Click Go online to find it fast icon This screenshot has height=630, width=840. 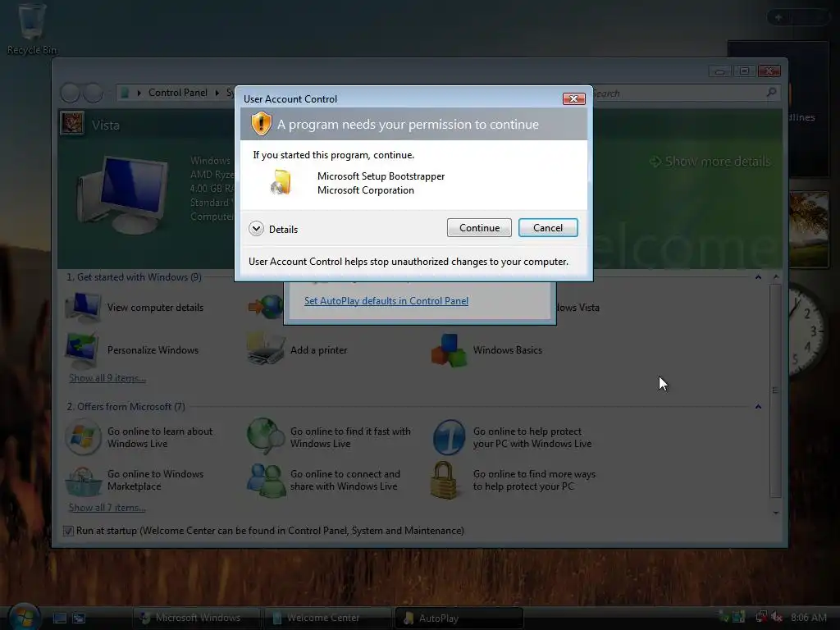[266, 437]
